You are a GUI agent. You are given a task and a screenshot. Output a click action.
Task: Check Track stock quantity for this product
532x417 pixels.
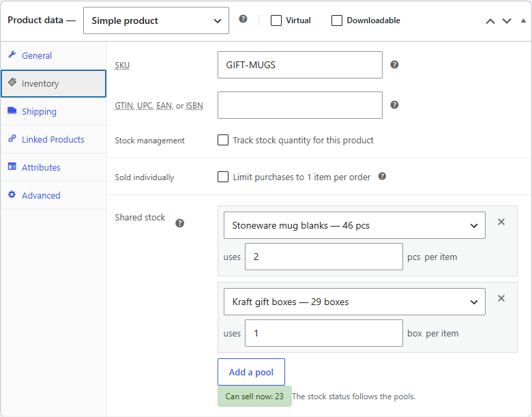[223, 140]
